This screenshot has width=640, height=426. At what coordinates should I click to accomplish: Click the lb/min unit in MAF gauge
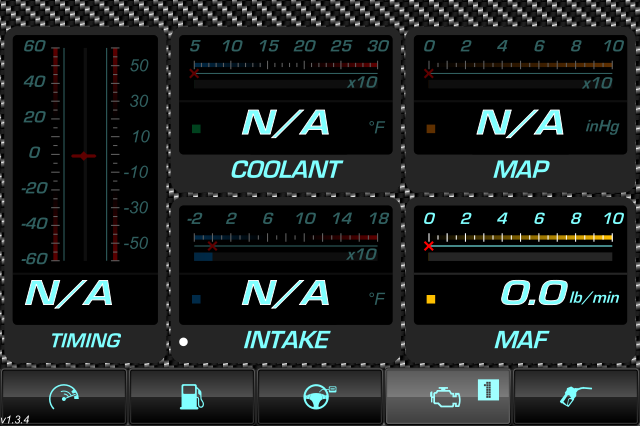tap(595, 297)
